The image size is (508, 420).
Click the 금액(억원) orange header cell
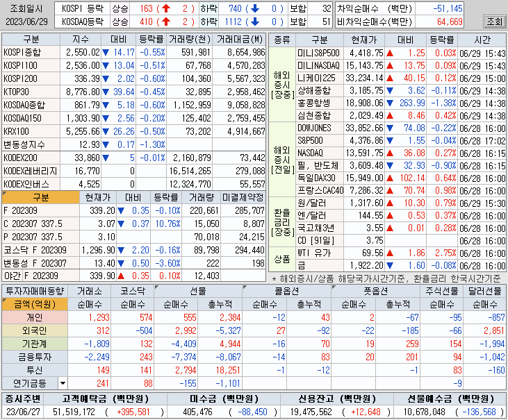[35, 304]
